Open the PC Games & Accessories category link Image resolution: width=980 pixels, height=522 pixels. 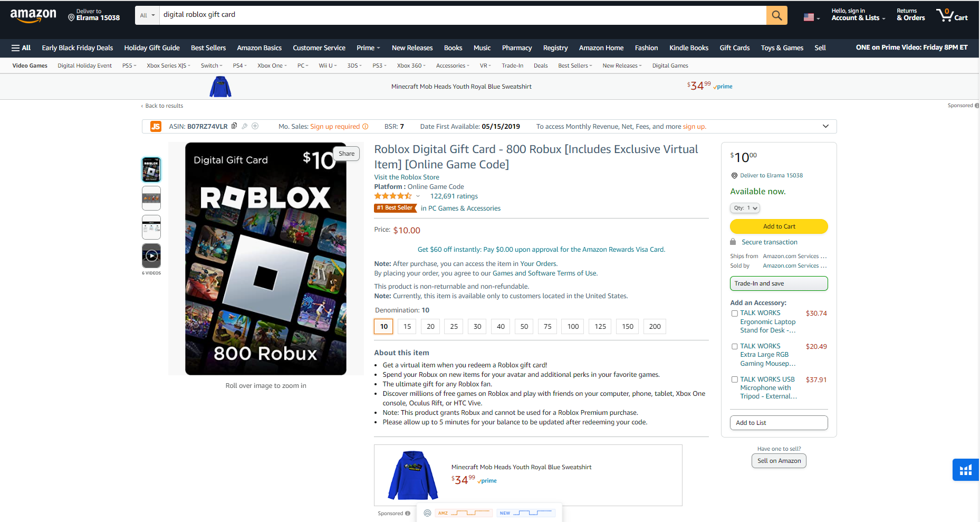(x=465, y=208)
